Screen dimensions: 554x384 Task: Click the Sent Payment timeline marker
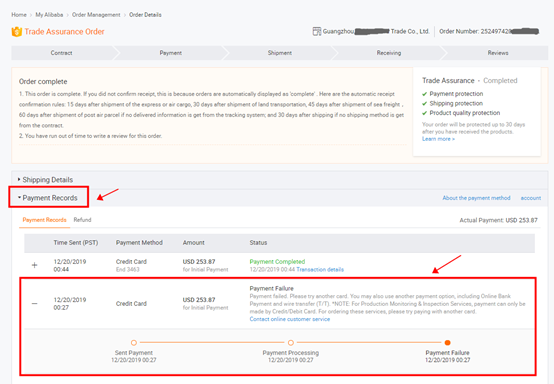point(134,343)
